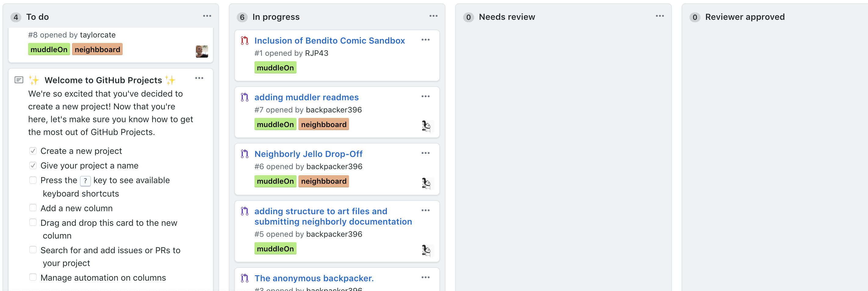This screenshot has height=291, width=868.
Task: Tick 'Manage automation on columns' checkbox
Action: tap(33, 277)
